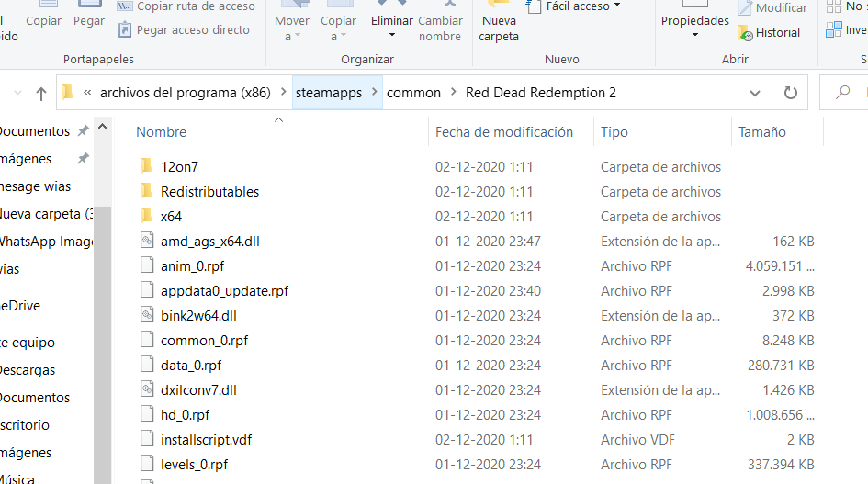Open Este equipo in navigation pane
The width and height of the screenshot is (868, 484).
[28, 343]
